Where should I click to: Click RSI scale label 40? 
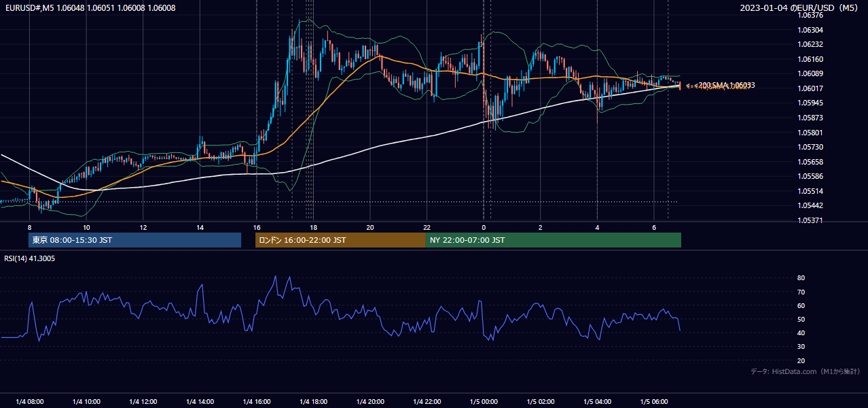[801, 333]
